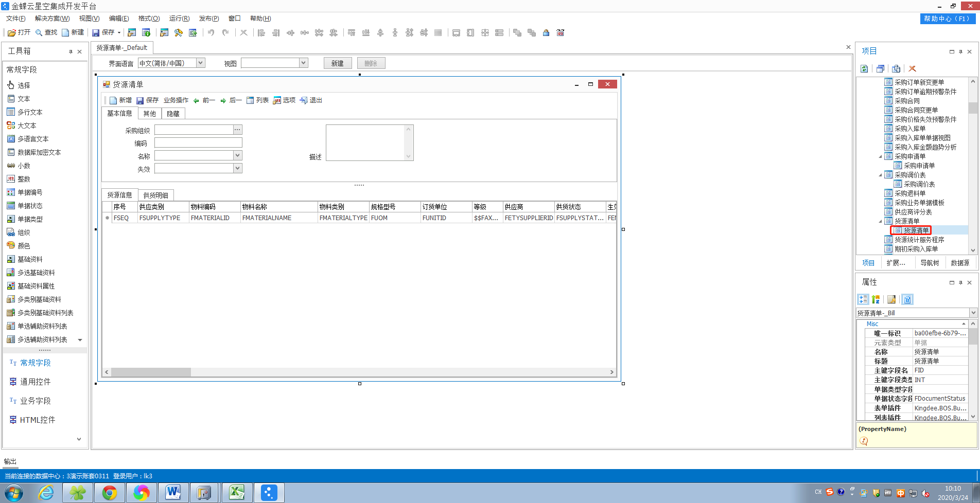
Task: Select the 单据编号 bill number tool
Action: pos(25,192)
